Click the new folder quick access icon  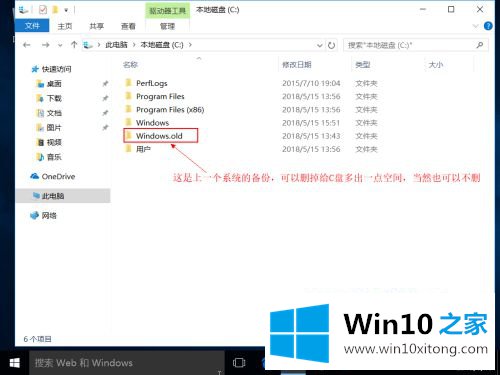coord(55,10)
